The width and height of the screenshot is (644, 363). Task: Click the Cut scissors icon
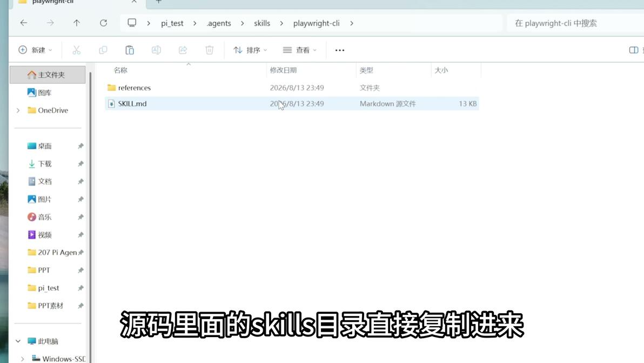tap(76, 50)
